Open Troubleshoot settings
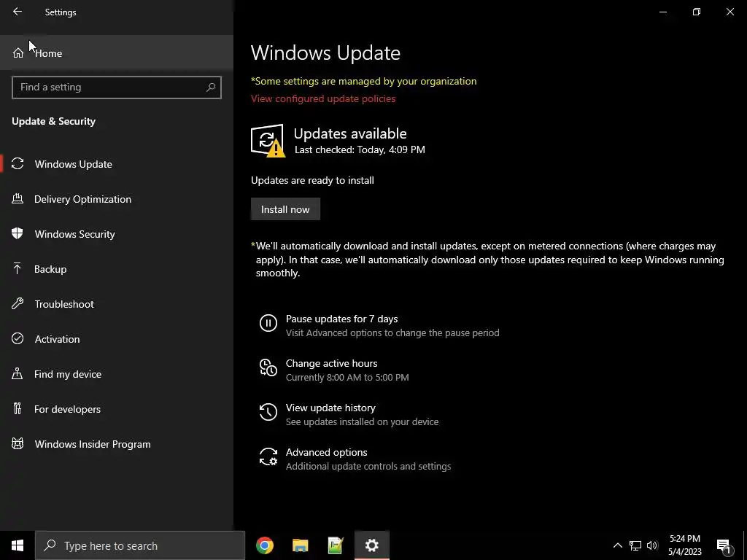747x560 pixels. (x=116, y=304)
